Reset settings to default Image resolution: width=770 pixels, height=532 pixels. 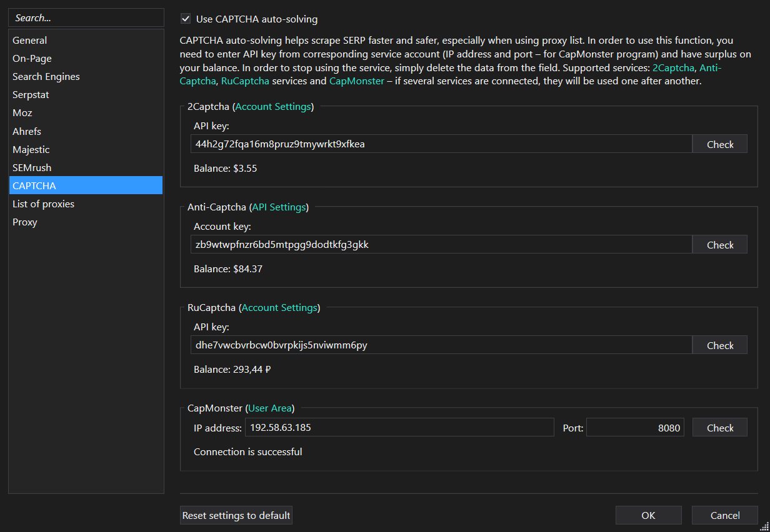point(236,515)
